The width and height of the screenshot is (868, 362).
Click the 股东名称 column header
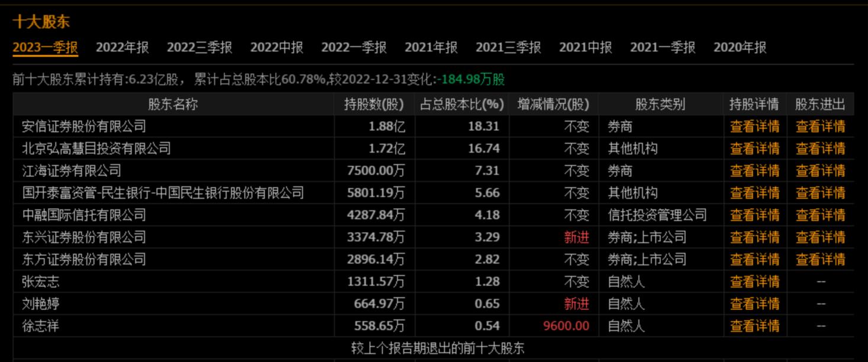coord(173,105)
